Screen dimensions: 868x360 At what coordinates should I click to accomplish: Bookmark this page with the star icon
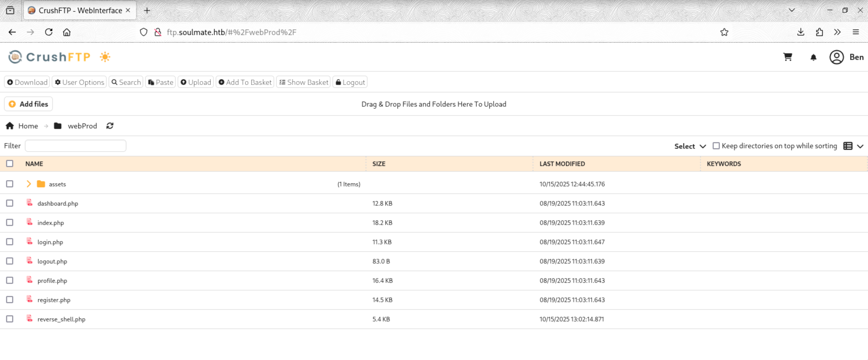coord(724,32)
